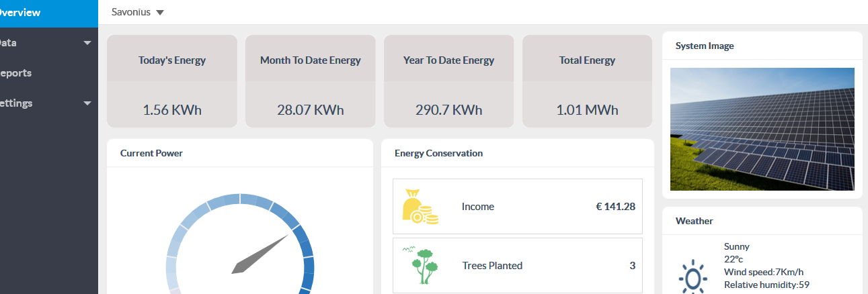Click the Current Power gauge needle
Screen dimensions: 868x294
pos(260,254)
